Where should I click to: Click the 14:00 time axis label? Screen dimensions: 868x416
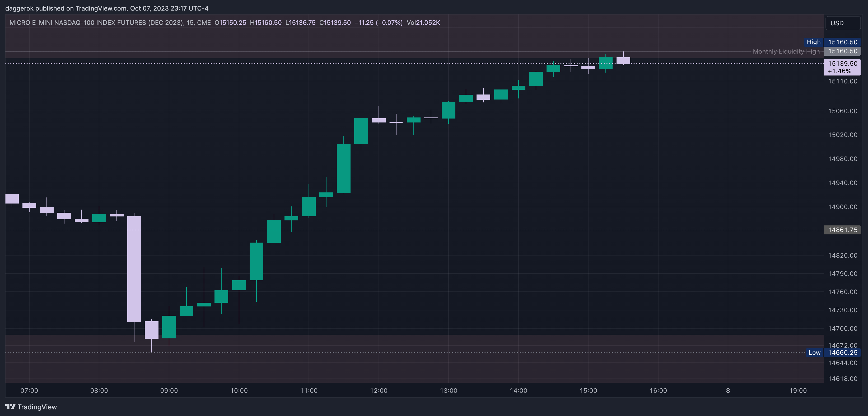point(519,390)
